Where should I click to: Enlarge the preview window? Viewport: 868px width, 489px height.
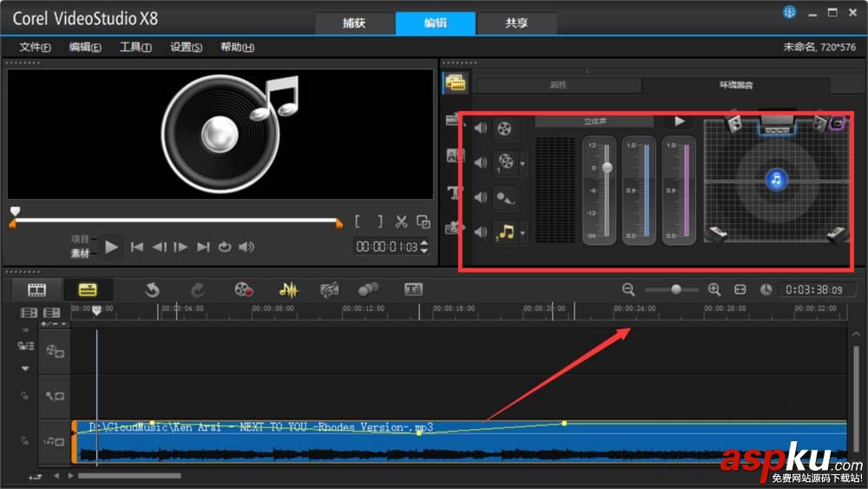point(424,222)
